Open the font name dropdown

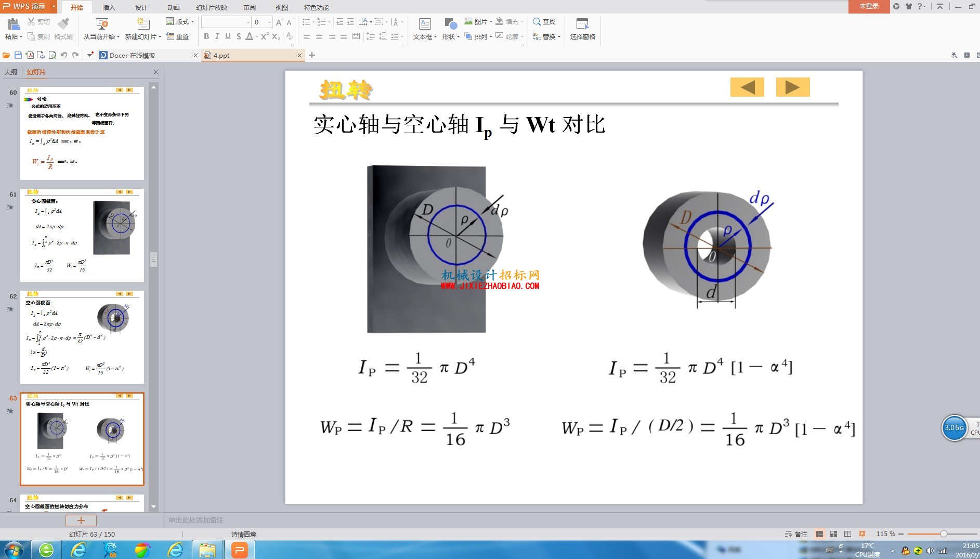tap(248, 22)
